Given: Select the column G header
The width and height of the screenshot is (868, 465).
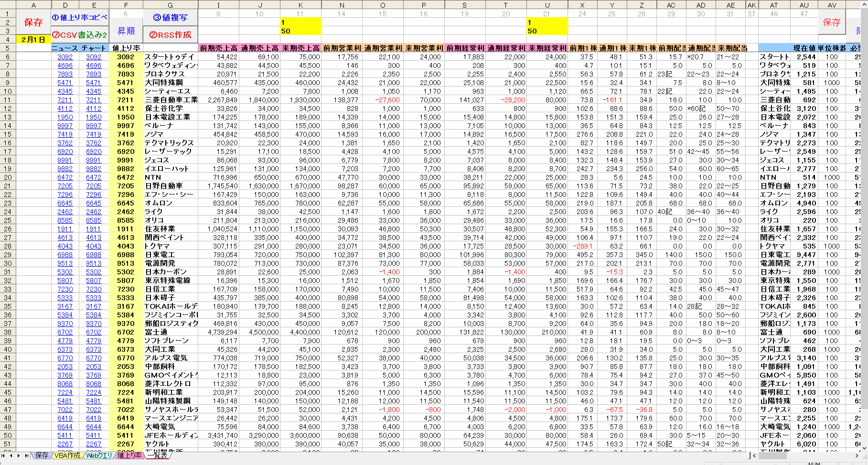Looking at the screenshot, I should click(x=171, y=5).
